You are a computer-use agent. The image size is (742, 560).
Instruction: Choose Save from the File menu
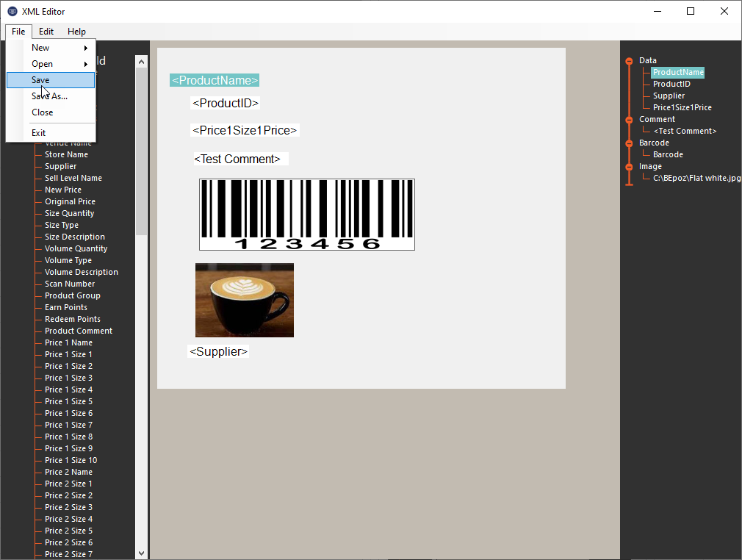pyautogui.click(x=51, y=80)
